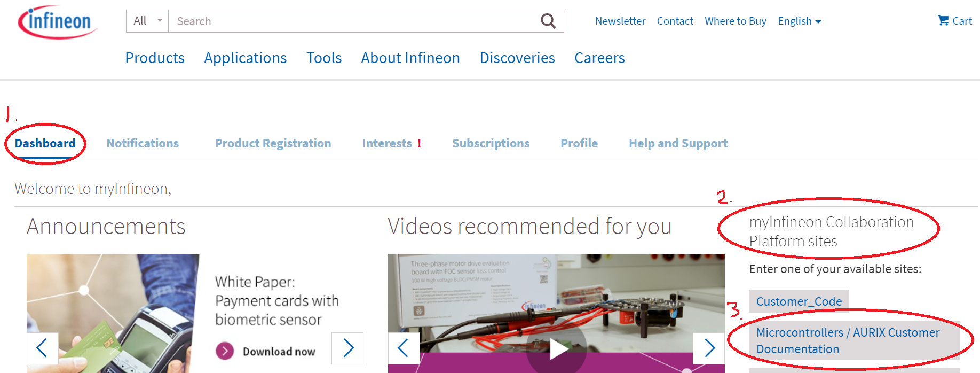980x373 pixels.
Task: Open the All search category dropdown
Action: click(147, 21)
